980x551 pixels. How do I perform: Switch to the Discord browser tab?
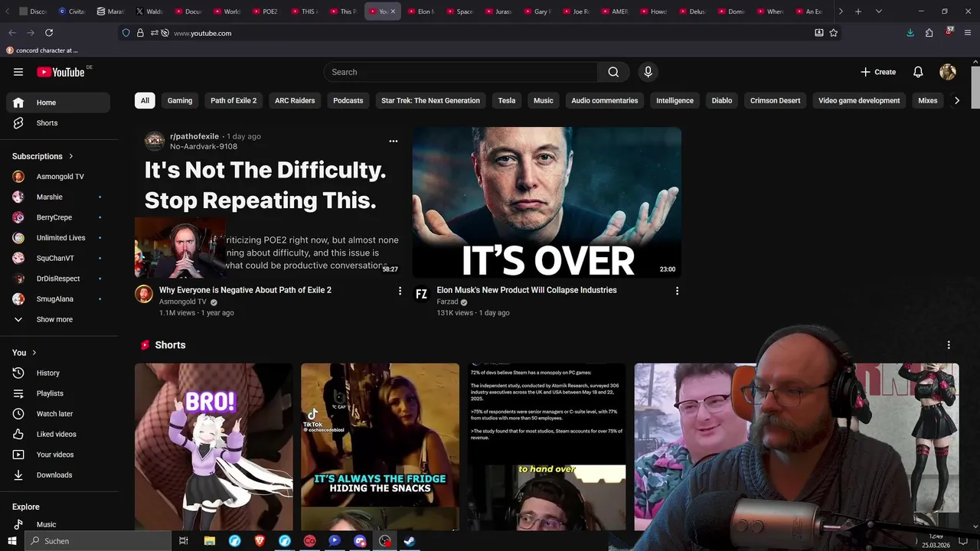coord(32,11)
